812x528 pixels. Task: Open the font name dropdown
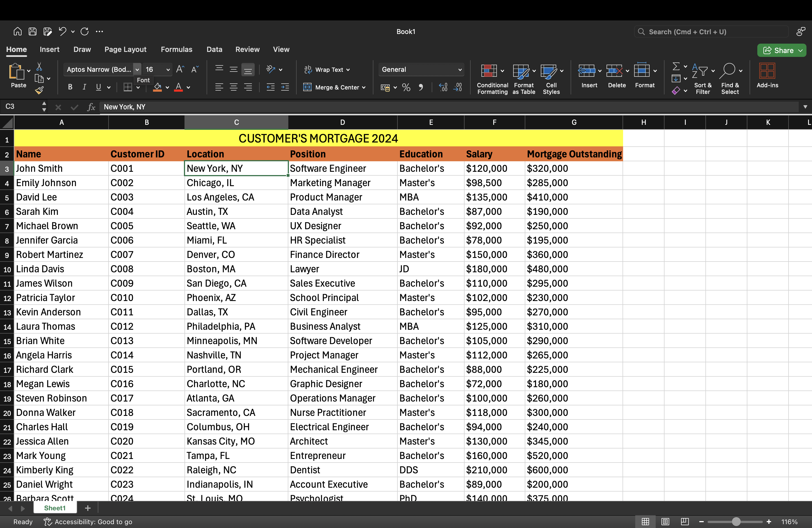137,69
